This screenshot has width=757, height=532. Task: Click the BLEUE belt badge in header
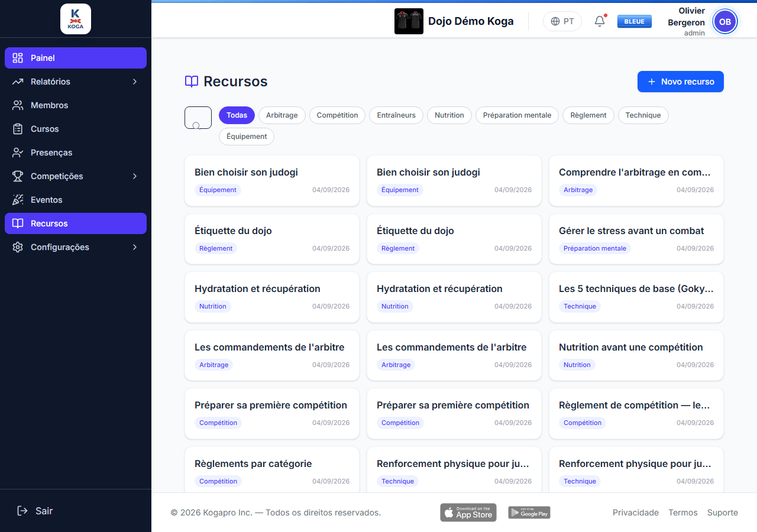[635, 21]
